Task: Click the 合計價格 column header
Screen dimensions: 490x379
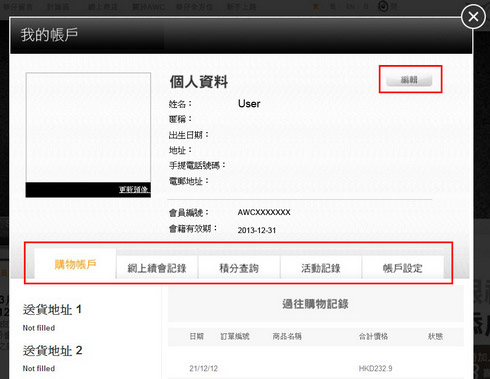Action: coord(373,336)
